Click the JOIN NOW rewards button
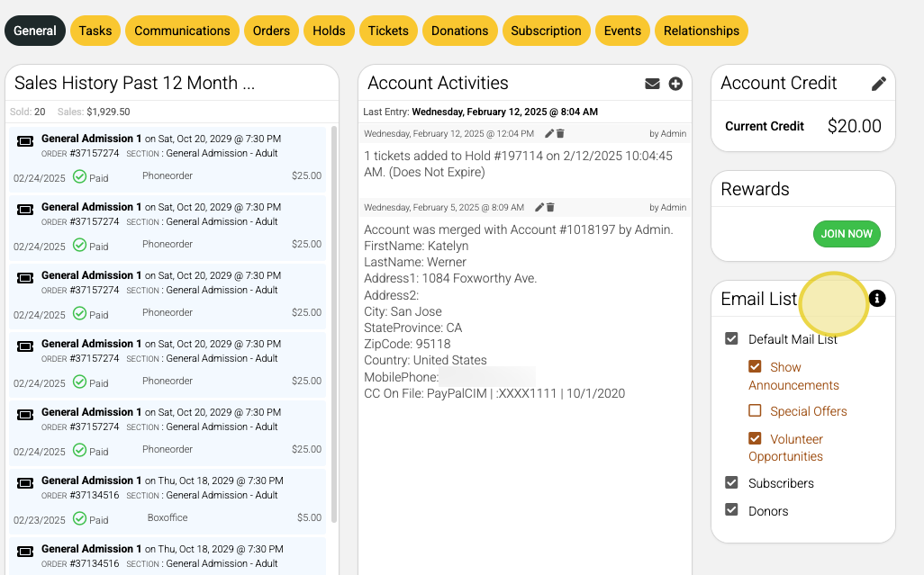The image size is (924, 575). (x=847, y=234)
